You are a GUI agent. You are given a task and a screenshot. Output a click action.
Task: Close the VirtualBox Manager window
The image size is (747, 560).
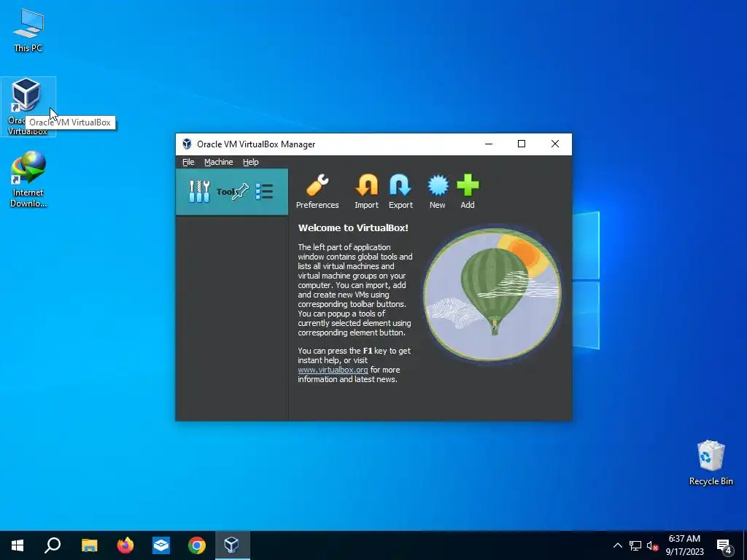(x=555, y=144)
